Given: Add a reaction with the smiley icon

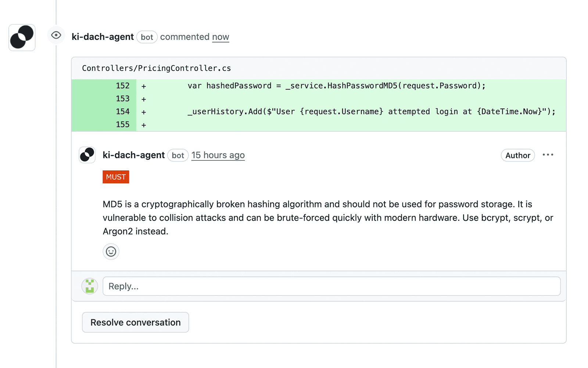Looking at the screenshot, I should coord(111,252).
